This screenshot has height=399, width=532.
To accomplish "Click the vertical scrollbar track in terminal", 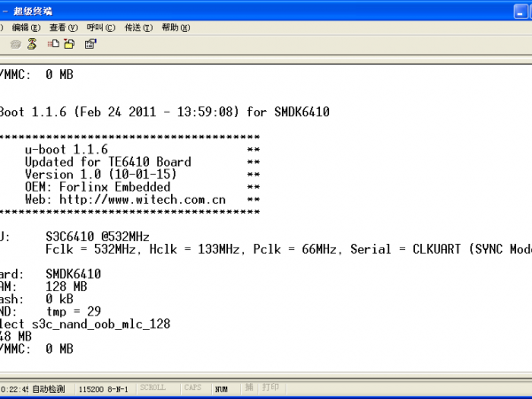I will [x=526, y=222].
